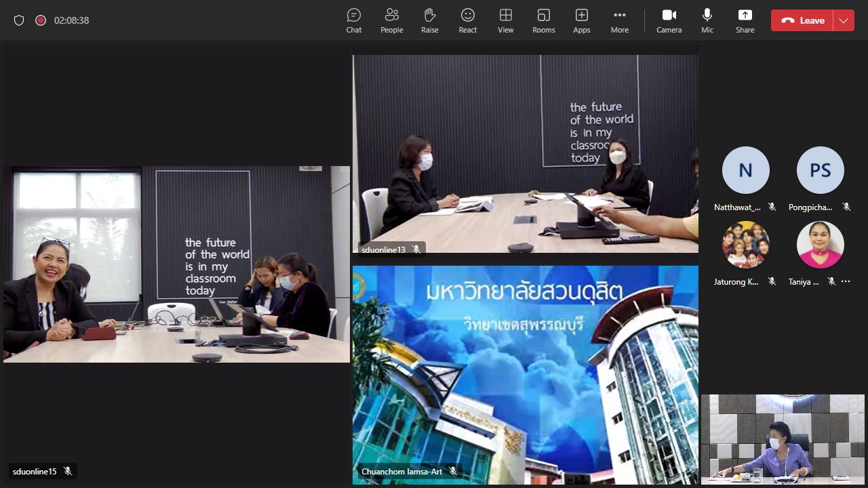868x488 pixels.
Task: Open the More actions menu
Action: [x=619, y=20]
